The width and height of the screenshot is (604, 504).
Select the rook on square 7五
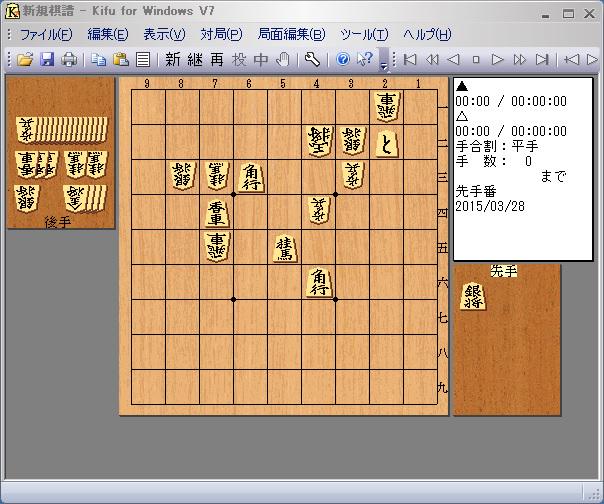tap(216, 247)
